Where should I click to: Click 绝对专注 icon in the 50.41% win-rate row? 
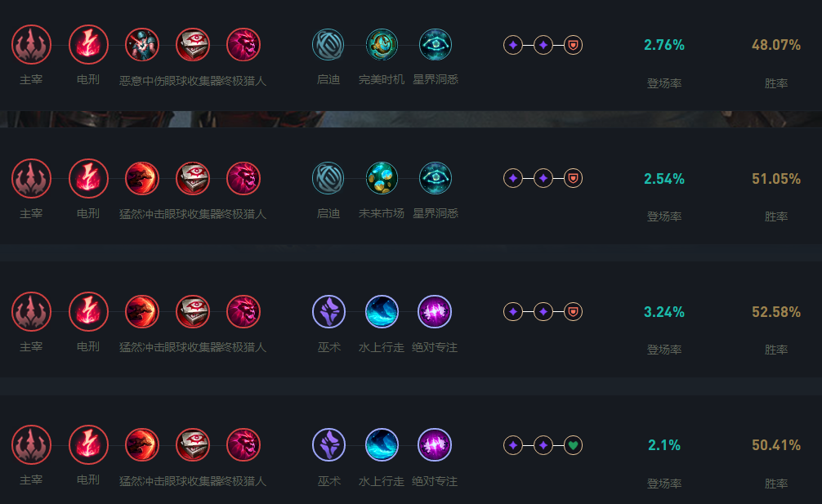[x=435, y=445]
